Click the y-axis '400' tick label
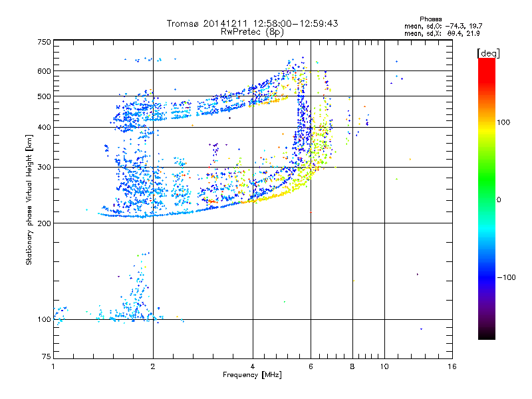 (44, 127)
